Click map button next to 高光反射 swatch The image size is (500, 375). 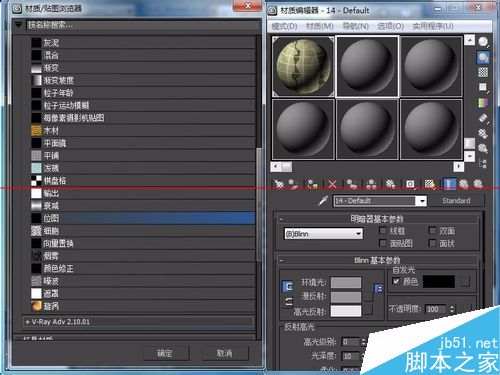click(368, 310)
